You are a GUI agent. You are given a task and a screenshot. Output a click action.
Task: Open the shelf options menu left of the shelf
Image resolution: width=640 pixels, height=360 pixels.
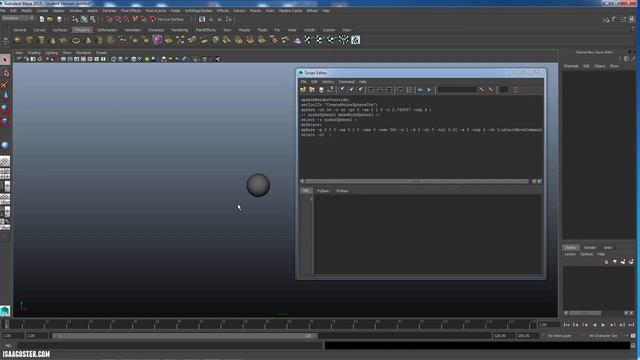5,40
